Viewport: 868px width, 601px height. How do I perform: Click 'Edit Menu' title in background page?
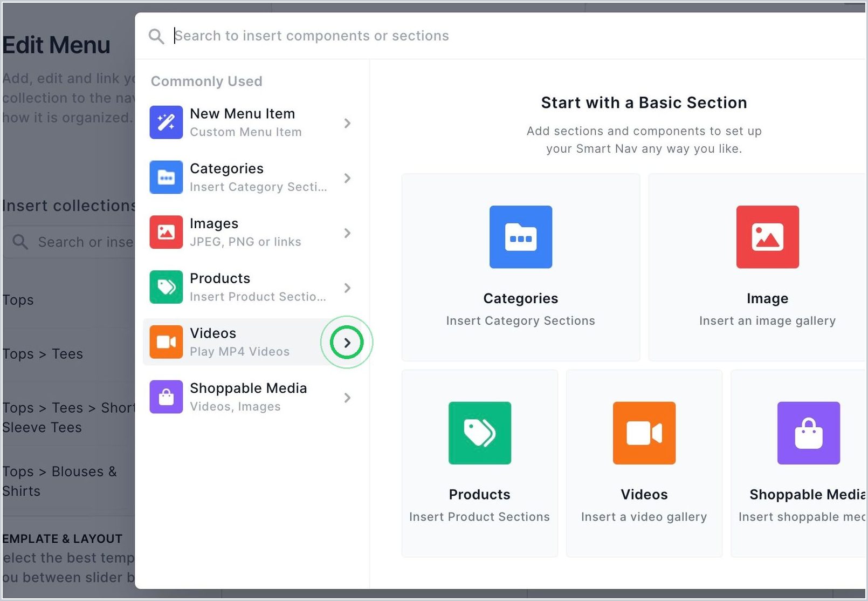coord(56,45)
